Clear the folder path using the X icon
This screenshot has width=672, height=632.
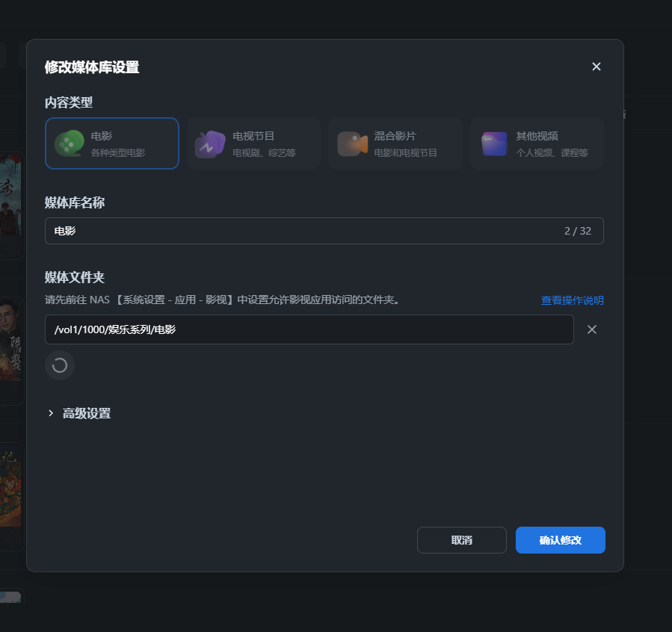tap(591, 329)
